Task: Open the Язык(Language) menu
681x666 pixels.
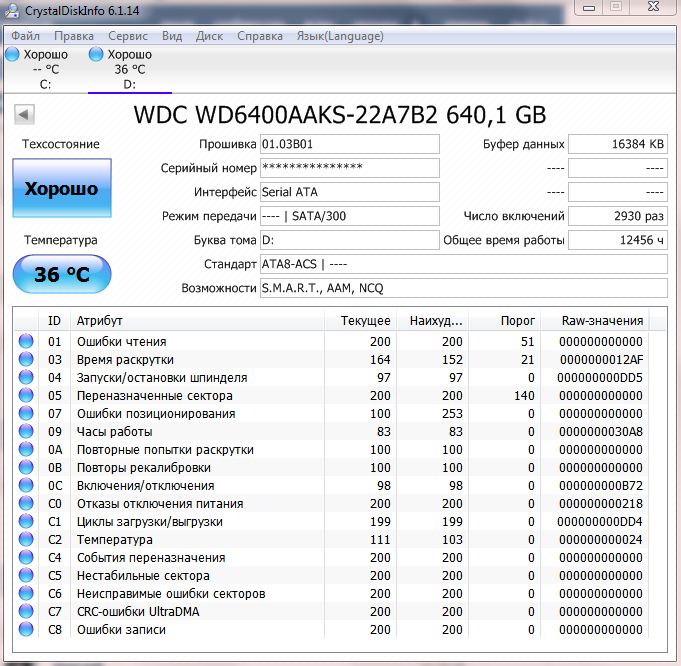Action: (x=340, y=36)
